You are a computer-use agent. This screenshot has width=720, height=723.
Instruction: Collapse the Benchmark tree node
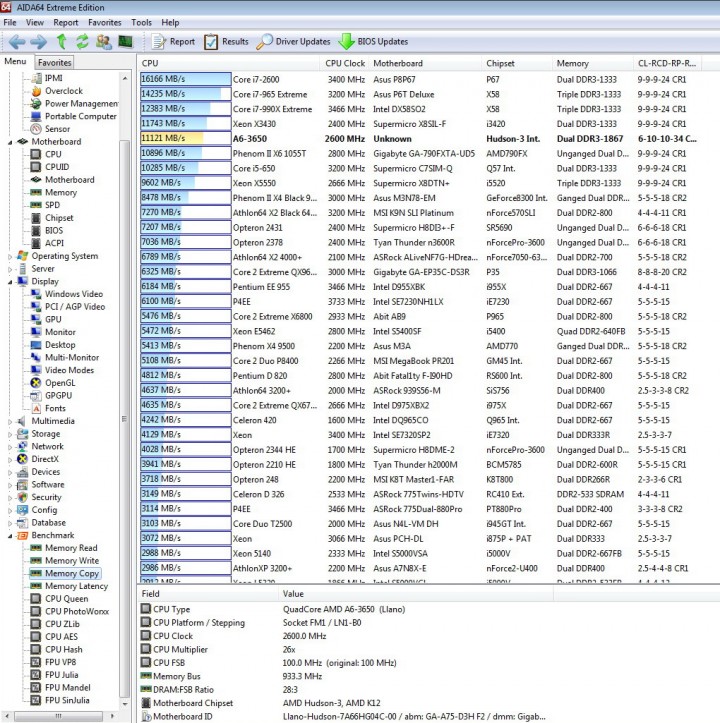[x=10, y=536]
